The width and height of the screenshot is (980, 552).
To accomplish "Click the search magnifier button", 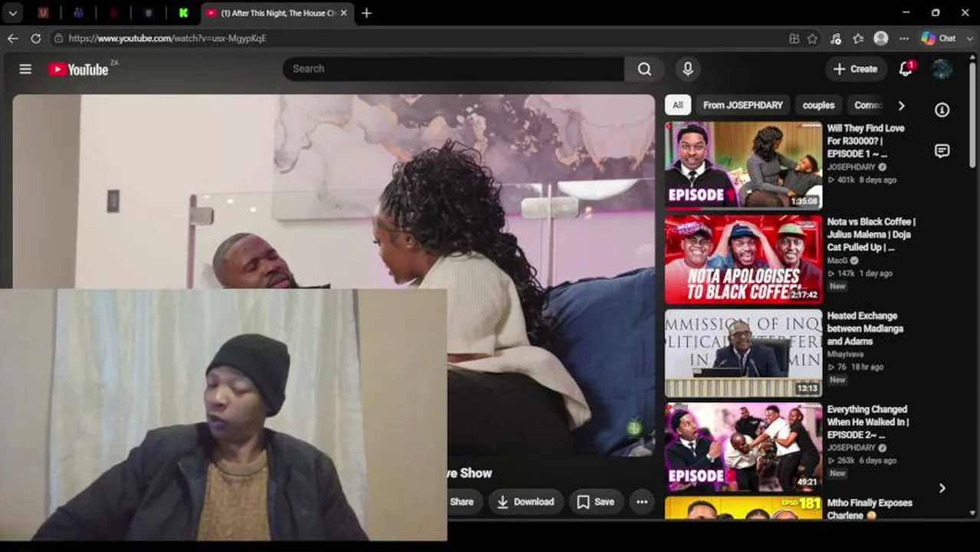I will [x=644, y=69].
